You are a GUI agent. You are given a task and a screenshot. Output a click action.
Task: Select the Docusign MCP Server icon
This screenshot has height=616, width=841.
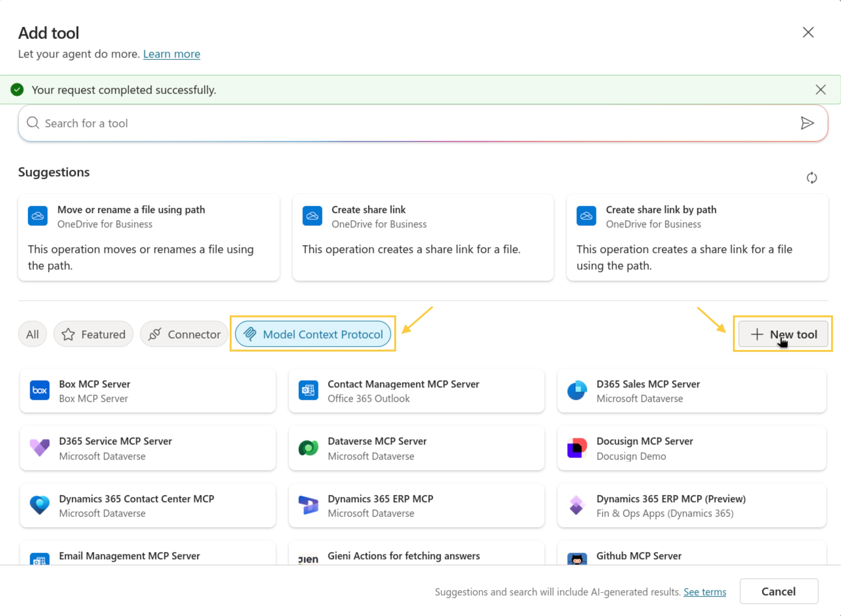577,448
